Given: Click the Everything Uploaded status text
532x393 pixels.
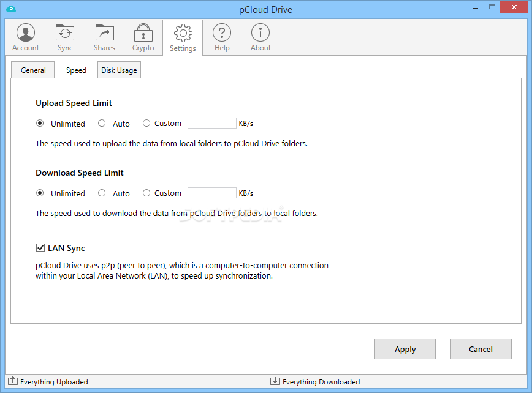Looking at the screenshot, I should click(54, 382).
